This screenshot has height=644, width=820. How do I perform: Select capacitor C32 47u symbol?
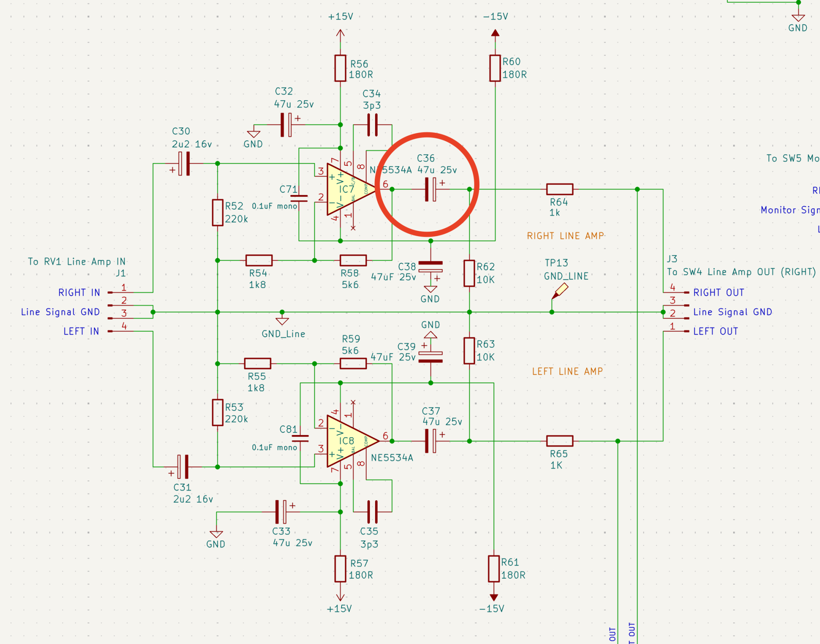point(286,124)
